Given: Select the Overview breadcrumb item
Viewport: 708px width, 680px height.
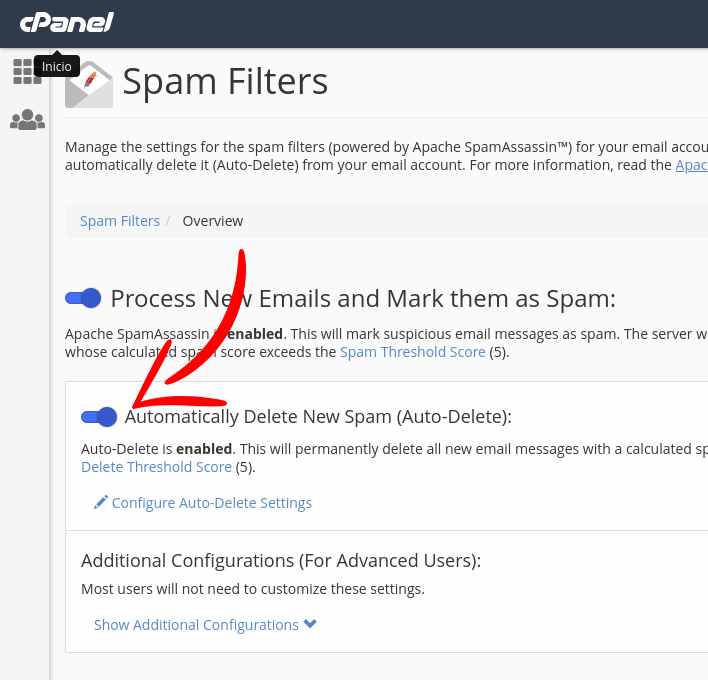Looking at the screenshot, I should [x=213, y=221].
